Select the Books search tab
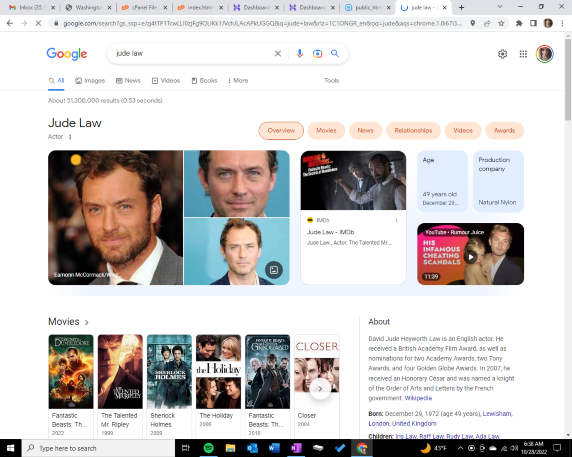The width and height of the screenshot is (572, 457). click(x=204, y=81)
